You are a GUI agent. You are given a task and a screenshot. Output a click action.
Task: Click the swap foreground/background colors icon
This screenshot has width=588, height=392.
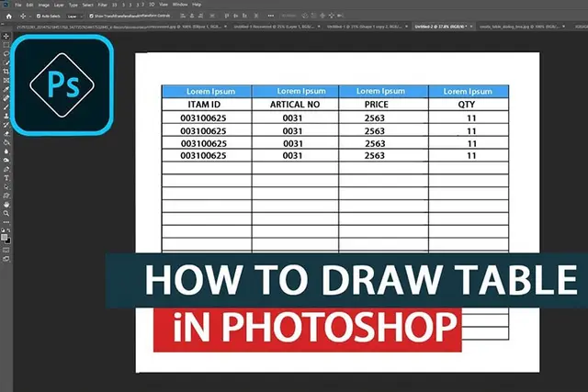[9, 230]
